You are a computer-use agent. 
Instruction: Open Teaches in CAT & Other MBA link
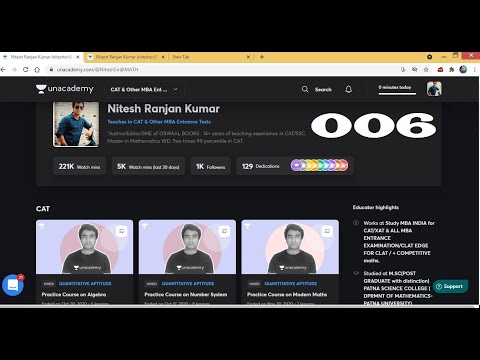[x=159, y=122]
